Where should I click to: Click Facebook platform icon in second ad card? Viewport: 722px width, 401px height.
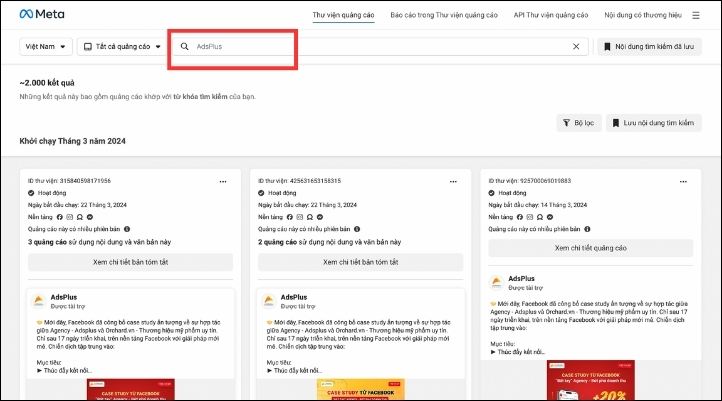point(290,217)
